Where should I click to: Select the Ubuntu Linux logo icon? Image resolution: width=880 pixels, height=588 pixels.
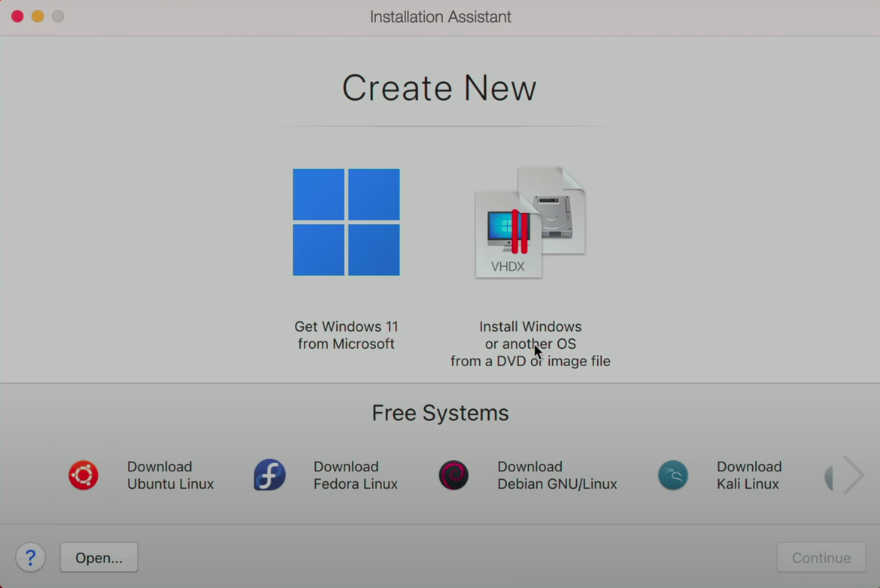point(83,475)
